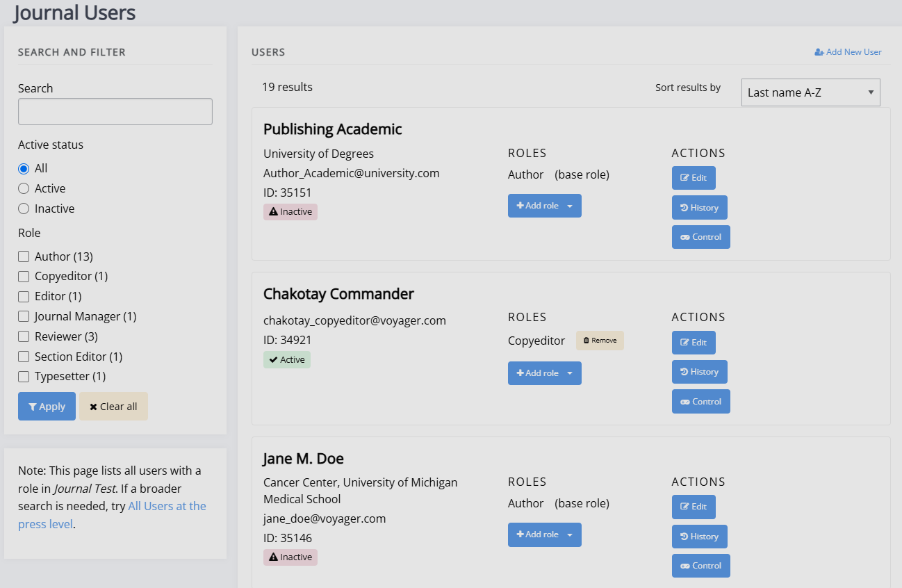
Task: Edit Publishing Academic's user profile
Action: (694, 178)
